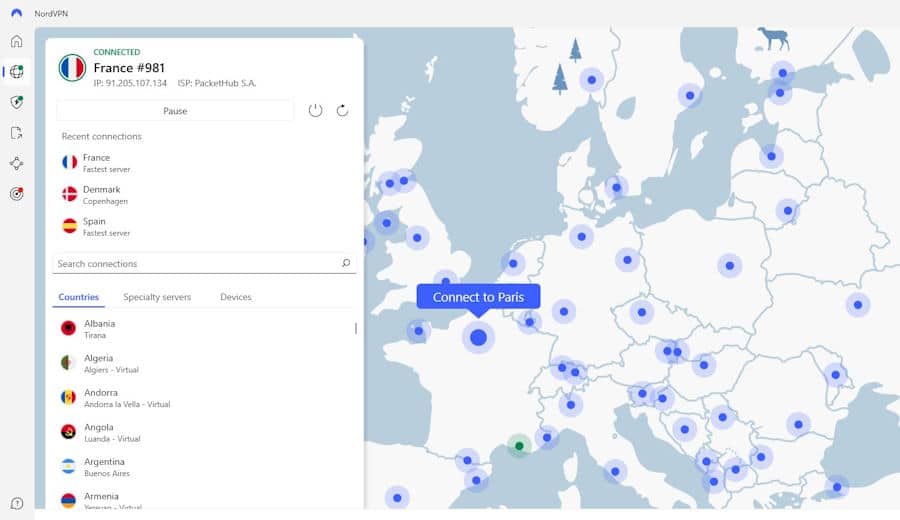The image size is (900, 520).
Task: Switch to the Devices tab
Action: [236, 297]
